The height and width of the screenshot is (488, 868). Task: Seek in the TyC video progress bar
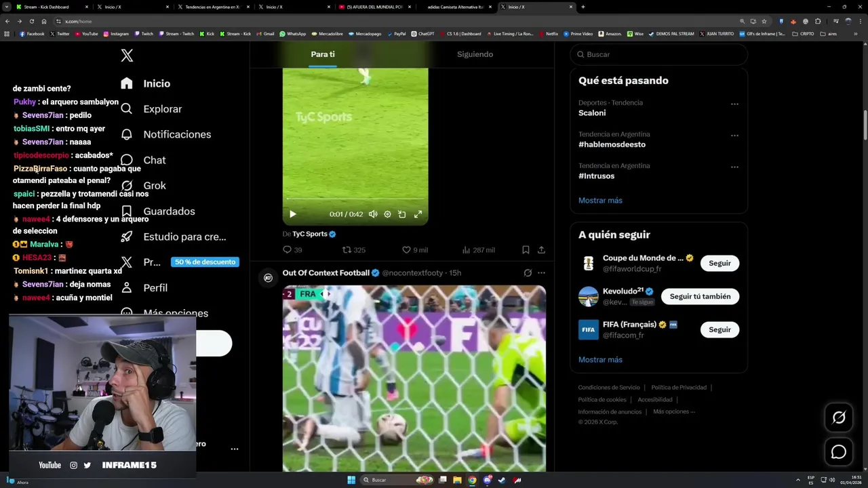point(355,199)
